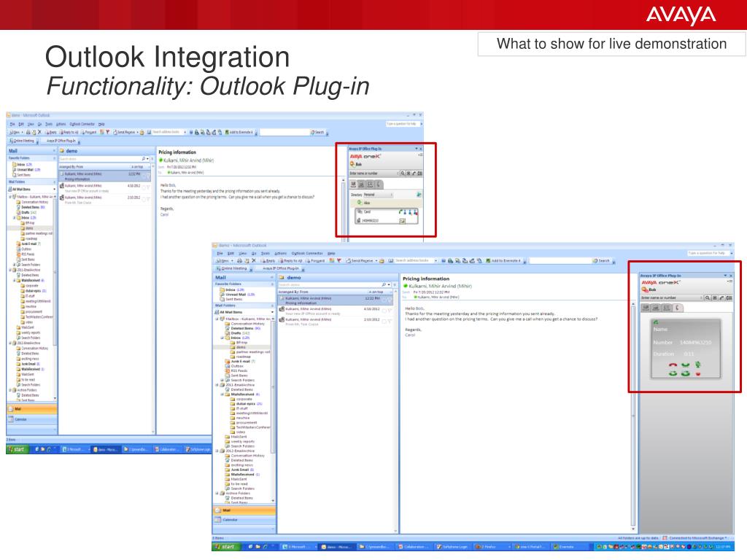
Task: Click the Enter name or number field in the back Avaya panel
Action: (x=373, y=174)
